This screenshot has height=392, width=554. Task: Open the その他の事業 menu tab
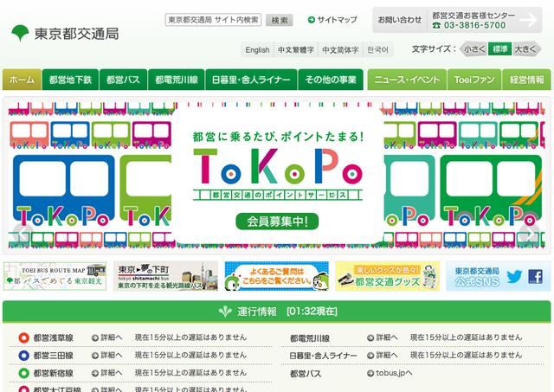tap(331, 80)
